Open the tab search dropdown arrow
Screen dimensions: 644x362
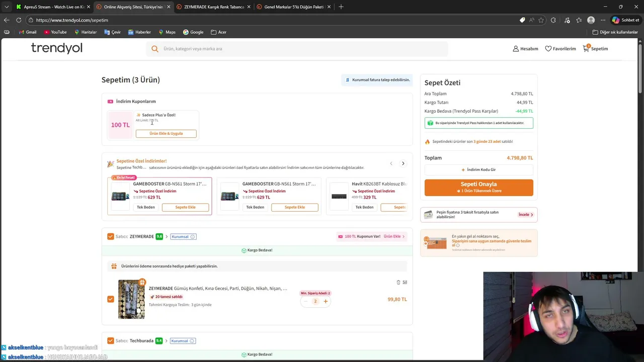pos(6,7)
